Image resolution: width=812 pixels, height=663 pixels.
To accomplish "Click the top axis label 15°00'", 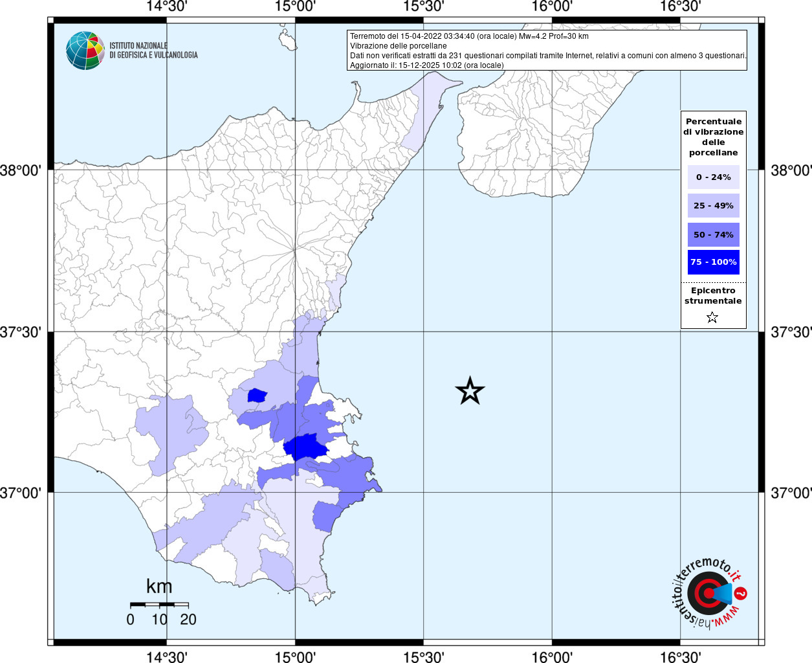I will 295,6.
